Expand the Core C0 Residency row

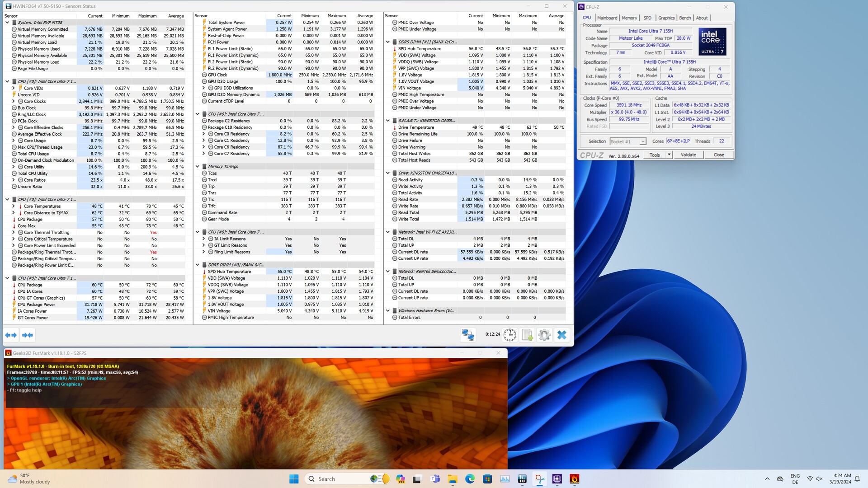coord(204,134)
